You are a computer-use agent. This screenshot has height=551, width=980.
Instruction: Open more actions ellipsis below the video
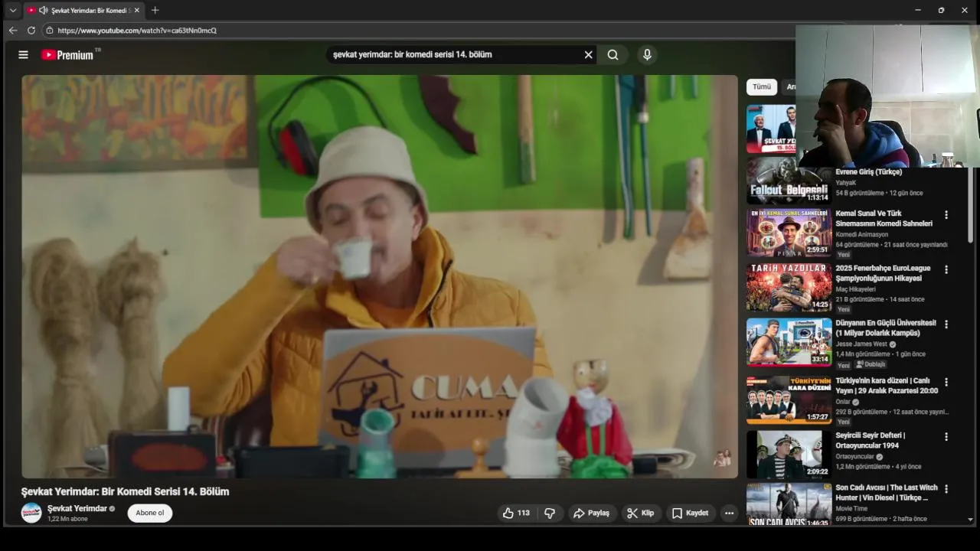[729, 513]
